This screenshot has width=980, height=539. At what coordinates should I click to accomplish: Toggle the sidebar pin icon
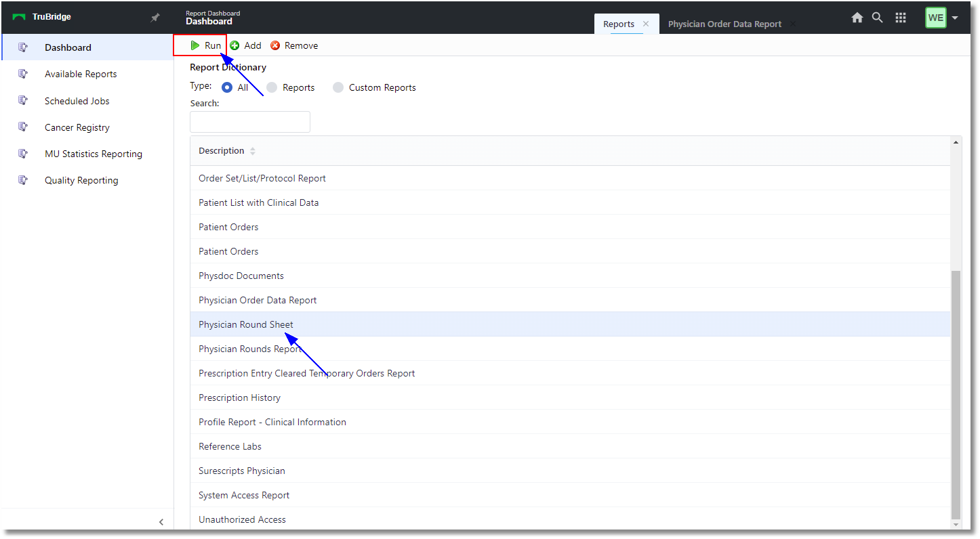(x=155, y=17)
